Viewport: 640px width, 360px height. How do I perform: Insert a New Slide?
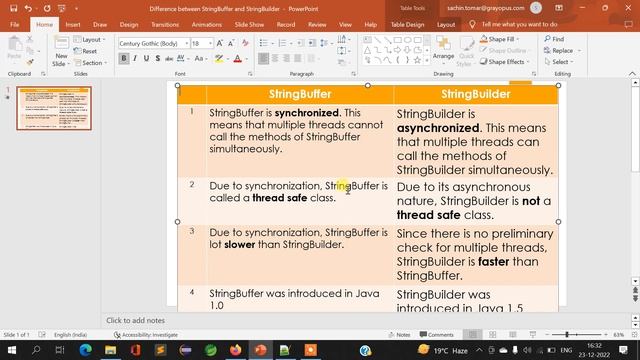click(61, 51)
